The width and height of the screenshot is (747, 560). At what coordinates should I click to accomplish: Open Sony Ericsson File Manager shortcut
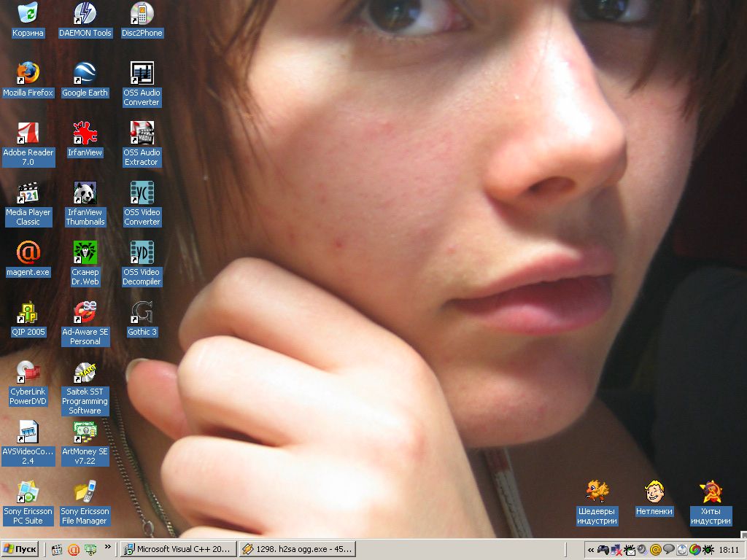pos(85,492)
